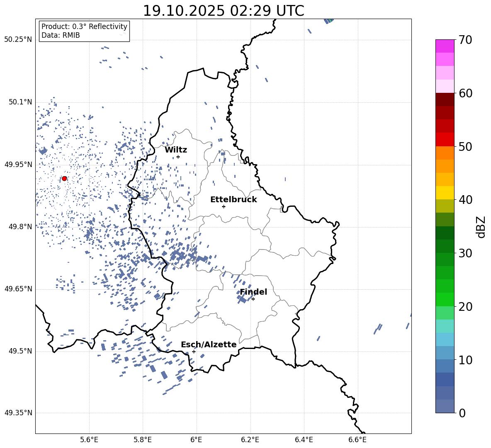The height and width of the screenshot is (448, 491).
Task: Click the 6°E longitude label
Action: (x=196, y=440)
